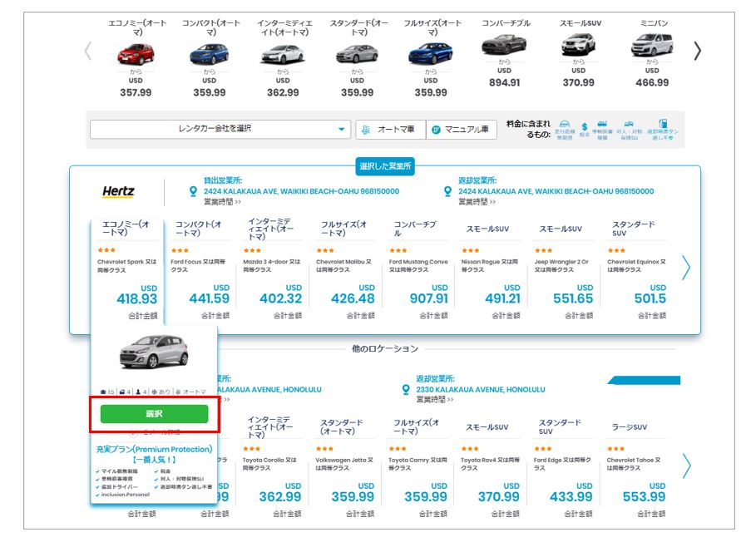Open return address 2330 KALAKAUA AVENUE, HONOLULU
The width and height of the screenshot is (756, 547).
point(481,389)
